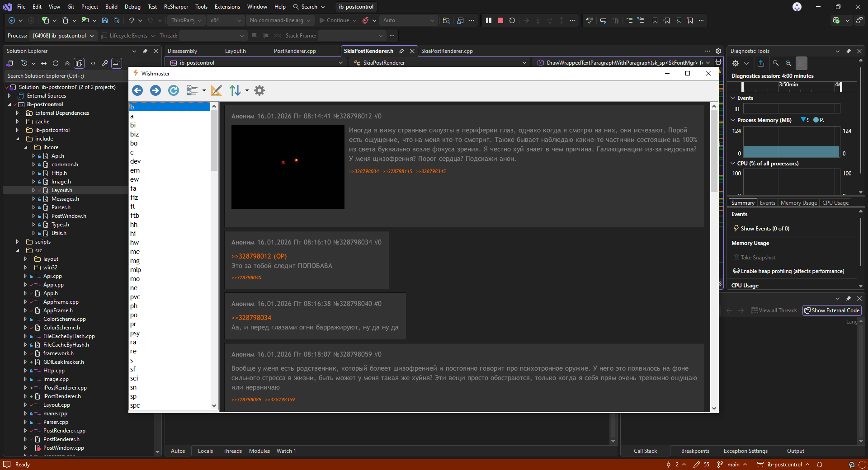Open the Extensions menu

[227, 7]
